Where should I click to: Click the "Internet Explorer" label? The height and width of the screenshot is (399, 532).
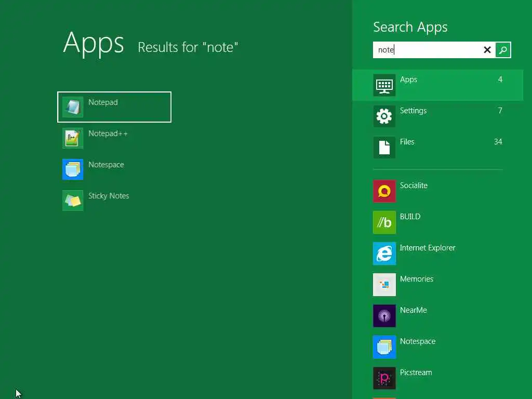point(428,248)
